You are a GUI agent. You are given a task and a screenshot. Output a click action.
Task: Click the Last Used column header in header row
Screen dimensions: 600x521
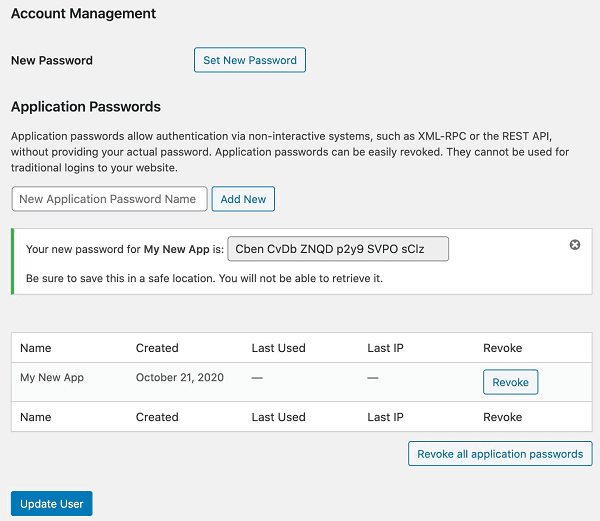tap(278, 348)
